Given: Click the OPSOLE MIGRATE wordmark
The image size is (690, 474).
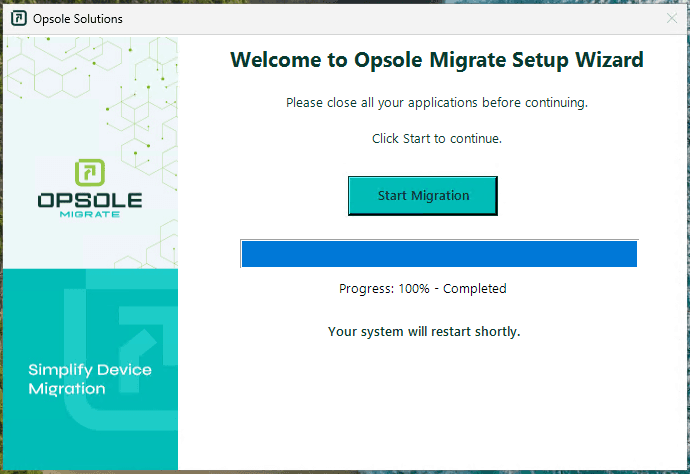Looking at the screenshot, I should pyautogui.click(x=90, y=205).
